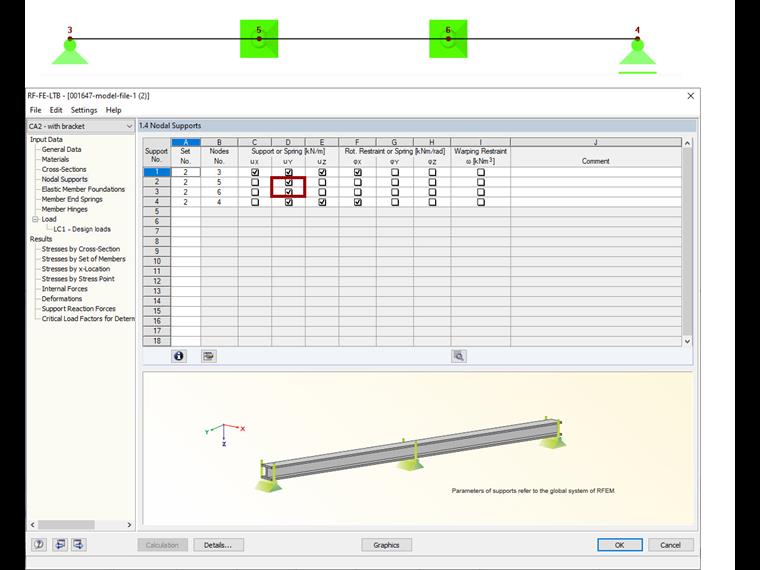760x570 pixels.
Task: Click the table scrollbar down arrow
Action: pyautogui.click(x=687, y=341)
